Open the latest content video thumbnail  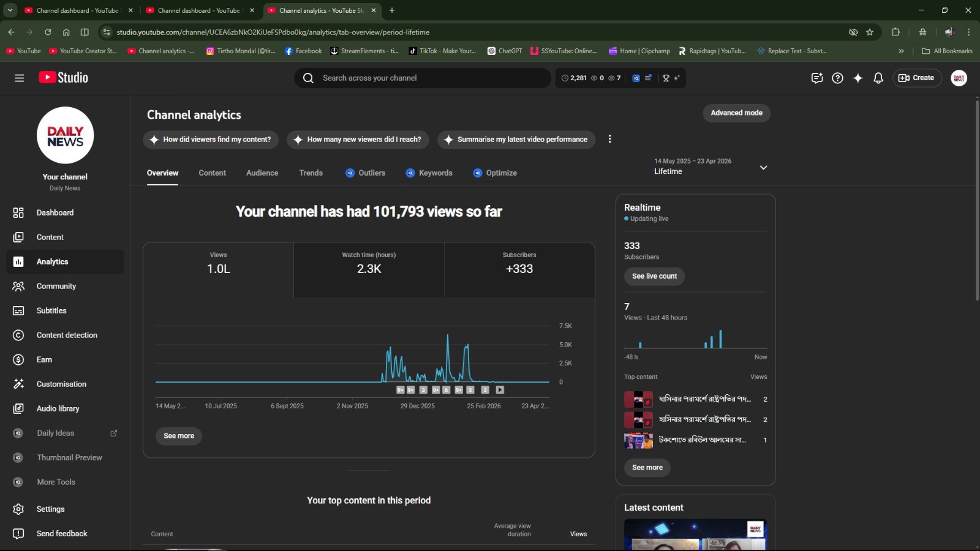pos(695,534)
